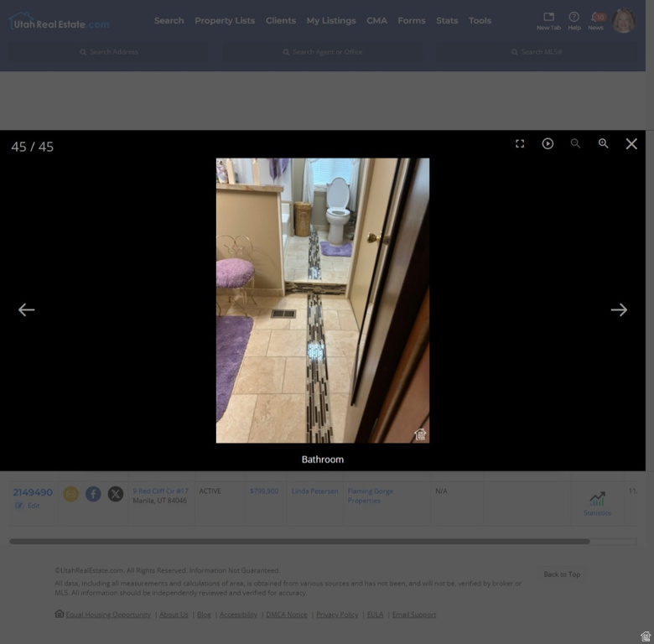Viewport: 654px width, 644px height.
Task: Expand the Stats menu
Action: 447,20
